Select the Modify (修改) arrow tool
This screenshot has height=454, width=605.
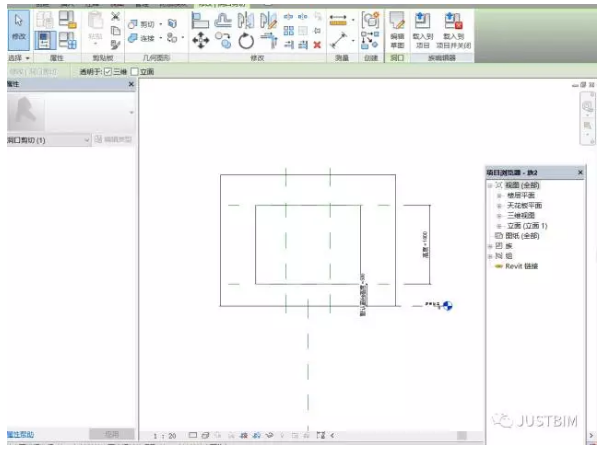click(x=19, y=30)
